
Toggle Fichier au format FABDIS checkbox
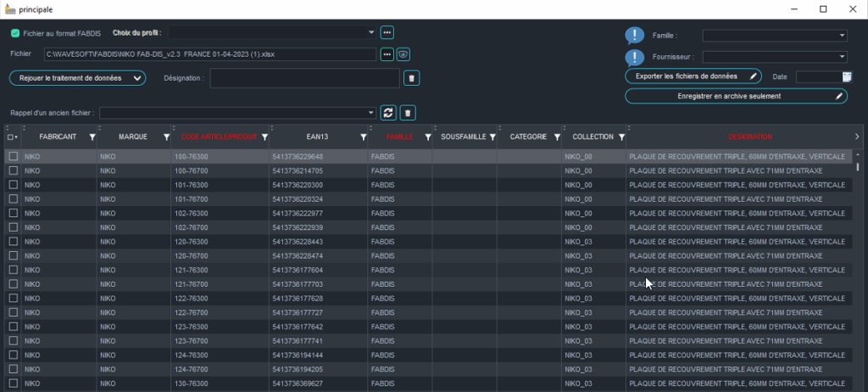(15, 33)
